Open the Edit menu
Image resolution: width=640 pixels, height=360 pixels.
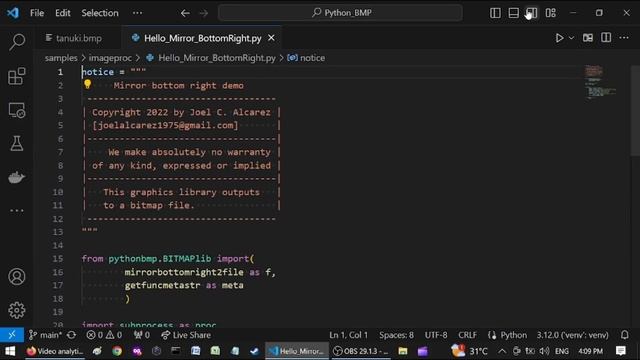coord(62,13)
